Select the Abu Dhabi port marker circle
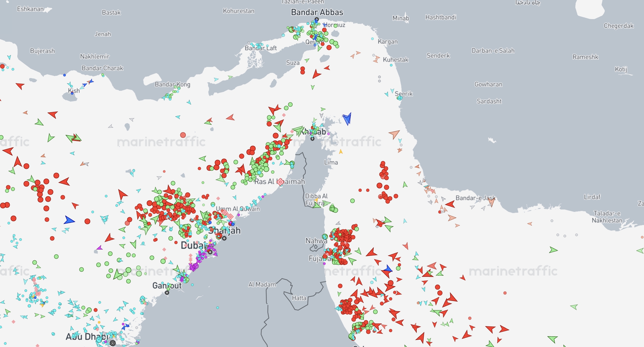644x347 pixels. 113,343
